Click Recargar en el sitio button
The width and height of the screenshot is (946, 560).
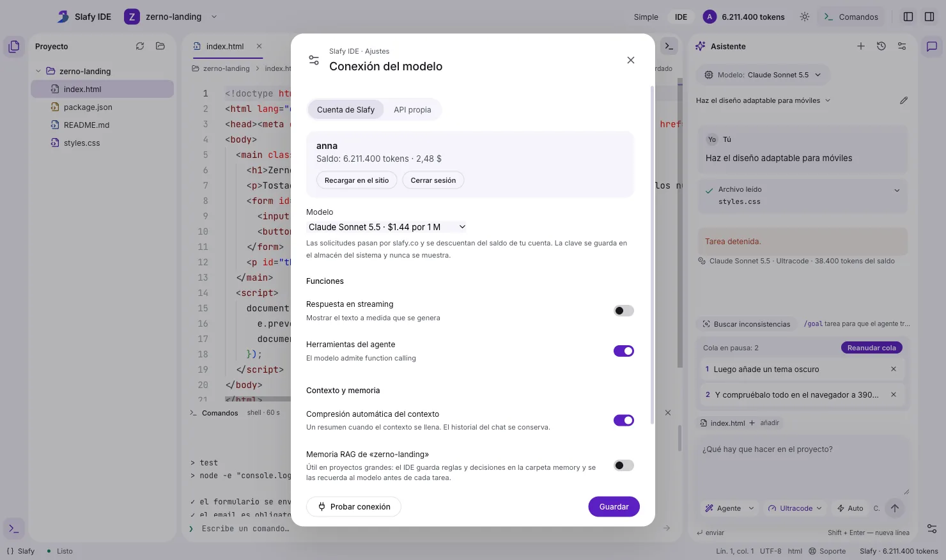357,180
